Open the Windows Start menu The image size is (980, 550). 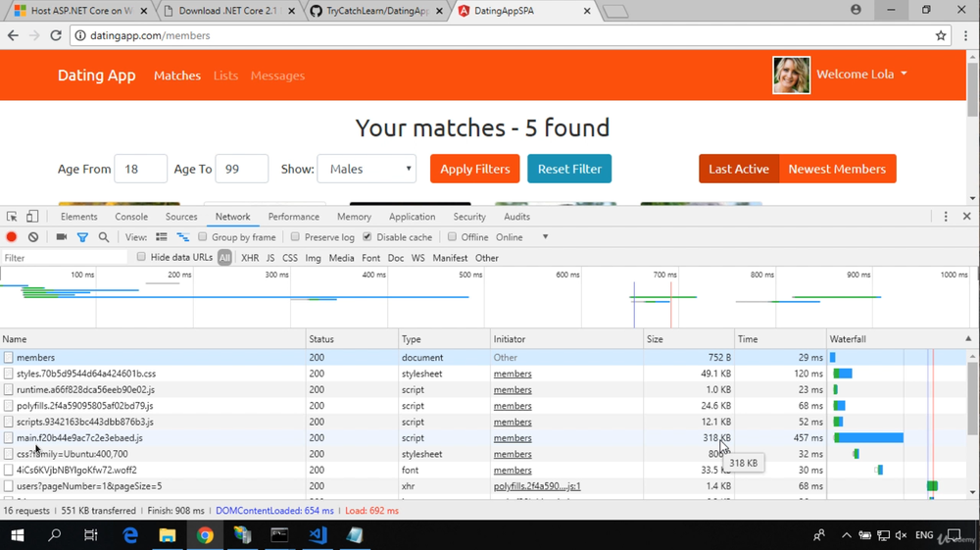[x=18, y=535]
